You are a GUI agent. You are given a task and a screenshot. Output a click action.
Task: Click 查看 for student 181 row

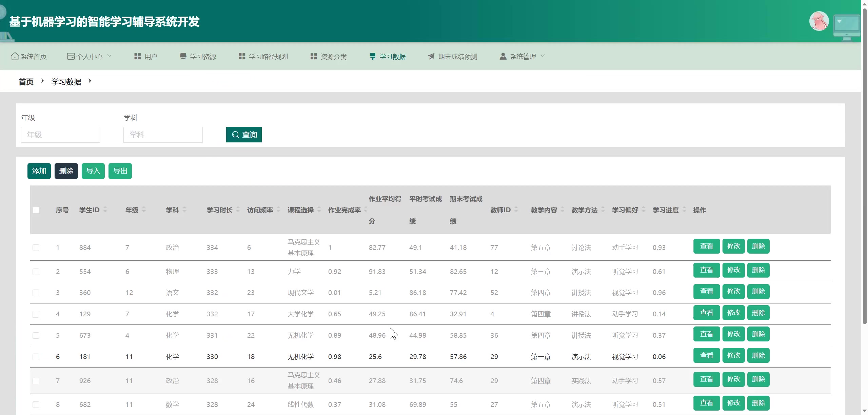pos(707,355)
